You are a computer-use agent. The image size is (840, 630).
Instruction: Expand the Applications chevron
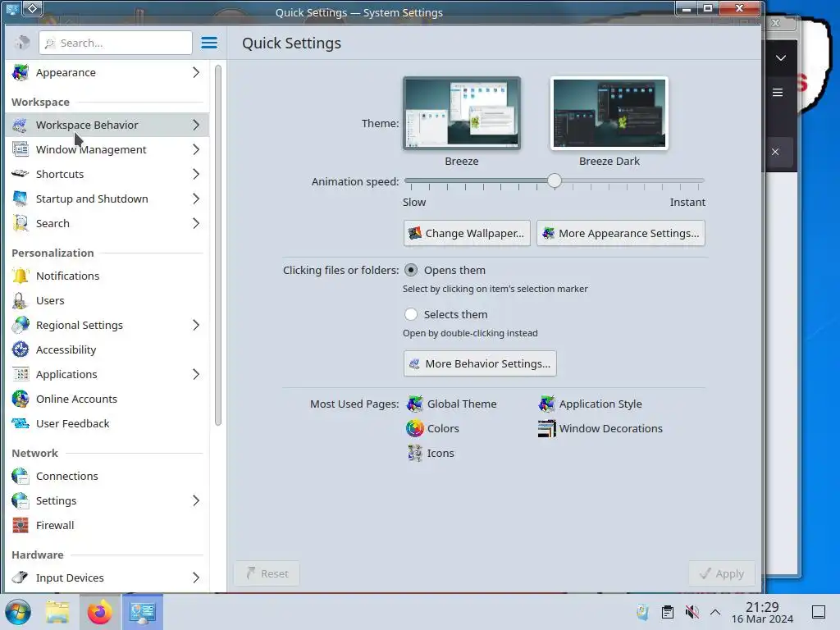click(x=196, y=374)
